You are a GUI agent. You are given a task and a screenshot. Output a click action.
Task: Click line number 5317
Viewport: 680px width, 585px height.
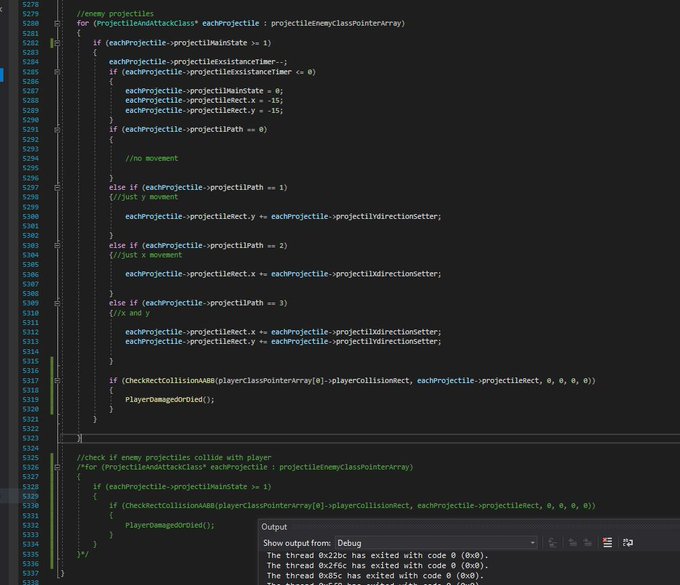(30, 381)
